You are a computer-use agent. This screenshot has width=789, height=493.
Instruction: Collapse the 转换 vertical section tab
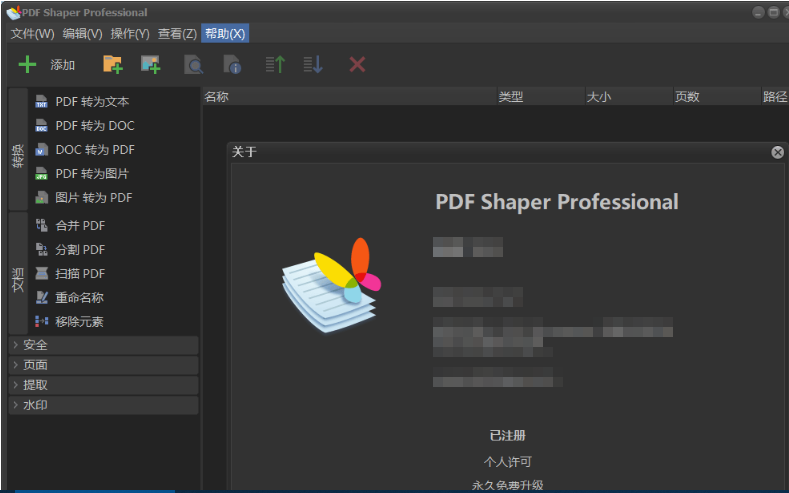pos(18,149)
